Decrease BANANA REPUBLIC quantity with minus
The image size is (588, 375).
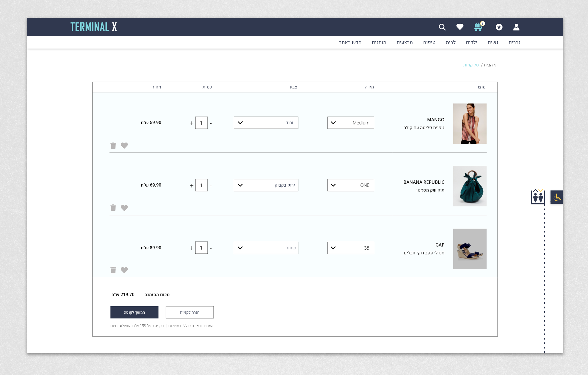[211, 186]
